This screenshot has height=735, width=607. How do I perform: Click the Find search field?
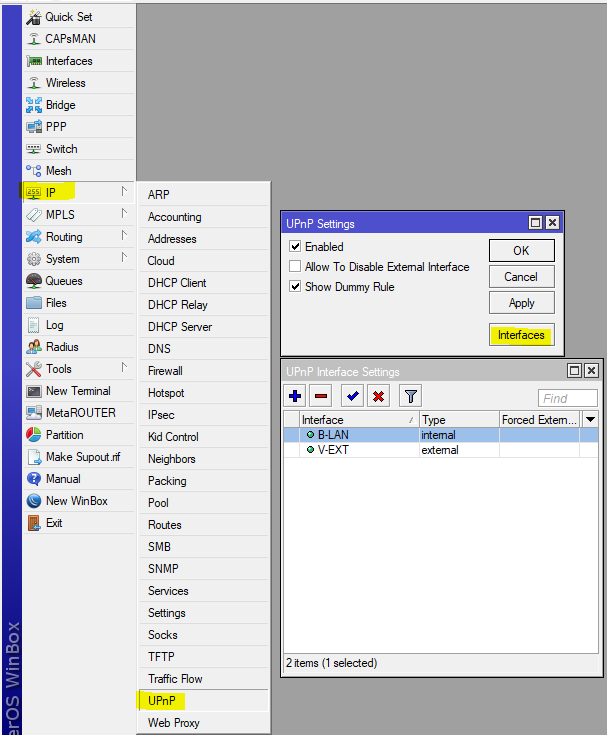coord(568,398)
